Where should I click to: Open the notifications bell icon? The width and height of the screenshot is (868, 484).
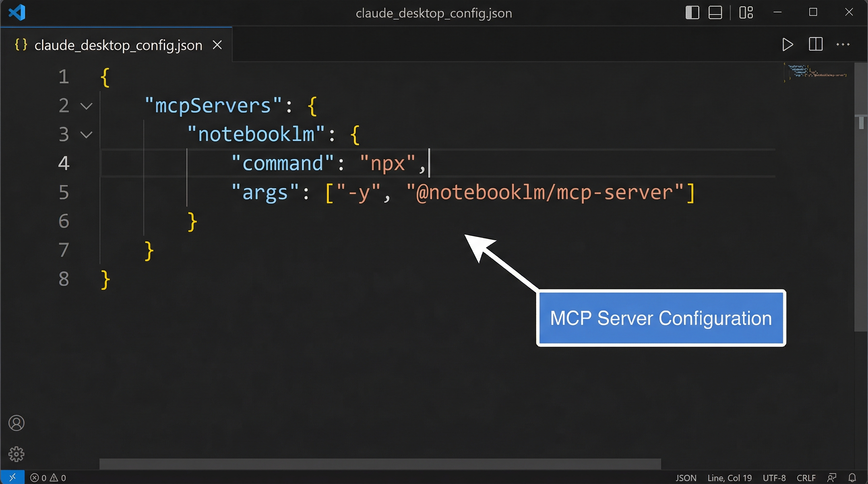(x=852, y=478)
